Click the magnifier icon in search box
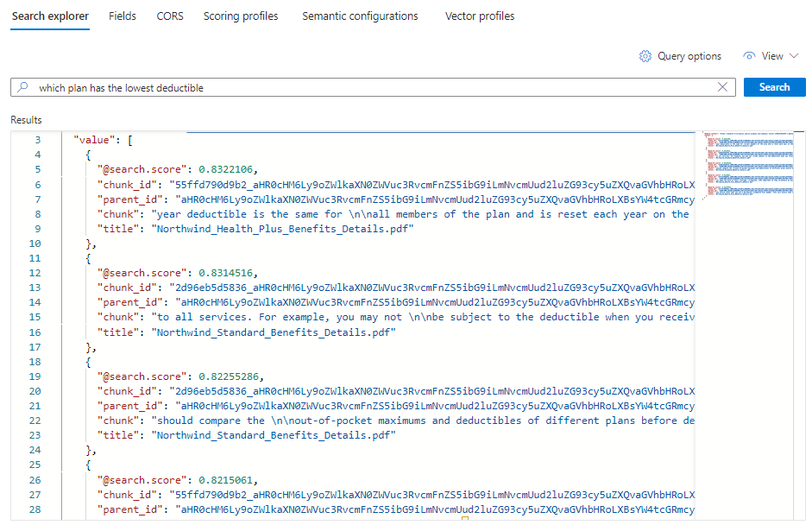The height and width of the screenshot is (525, 812). [22, 87]
